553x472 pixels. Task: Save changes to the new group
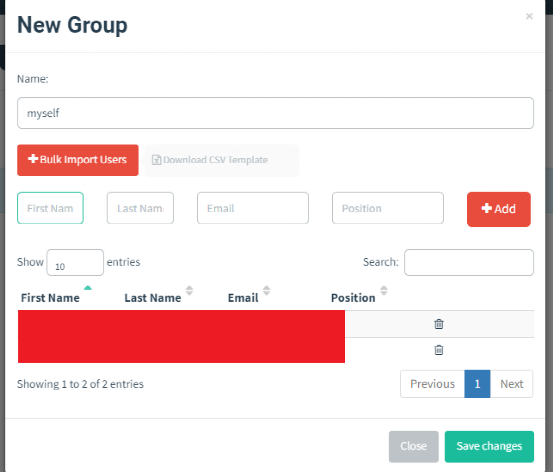pyautogui.click(x=489, y=446)
